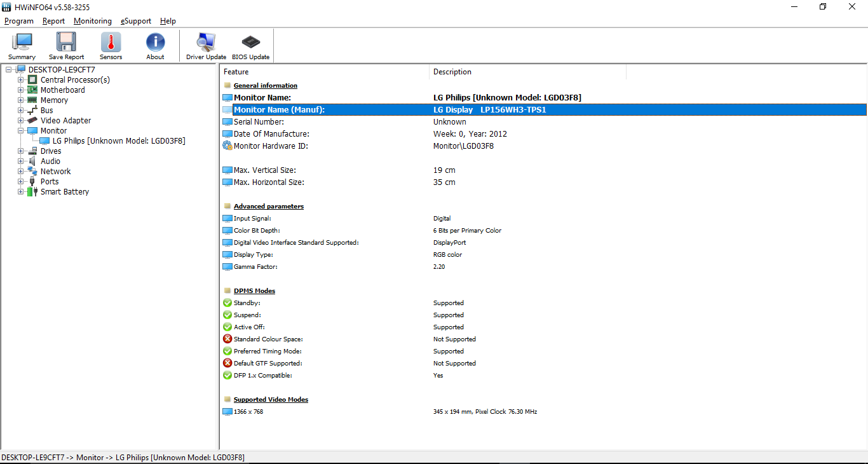Launch Driver Update from the toolbar
Screen dimensions: 868x464
pyautogui.click(x=206, y=43)
